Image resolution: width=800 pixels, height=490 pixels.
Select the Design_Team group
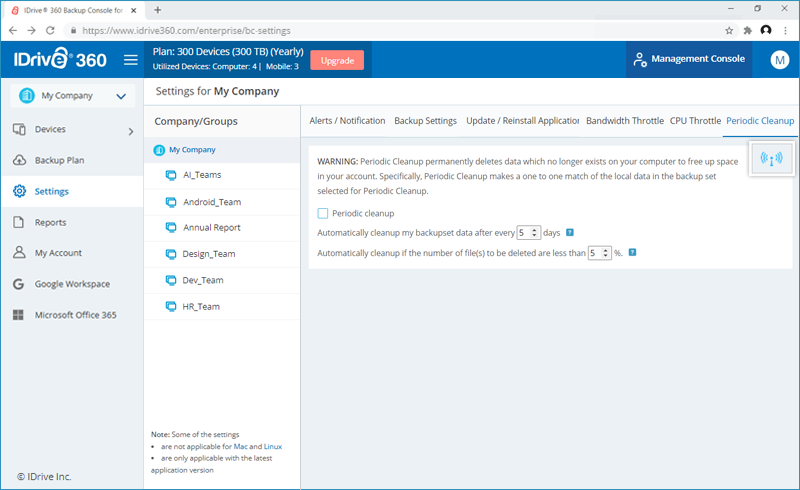point(209,254)
